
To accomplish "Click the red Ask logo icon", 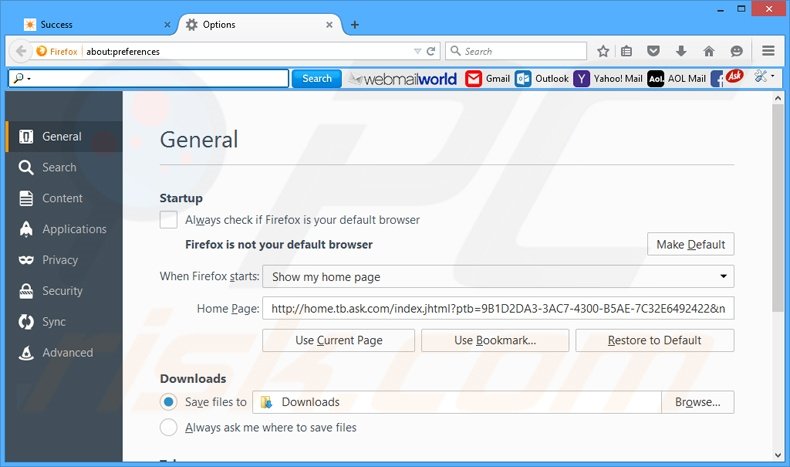I will (735, 76).
